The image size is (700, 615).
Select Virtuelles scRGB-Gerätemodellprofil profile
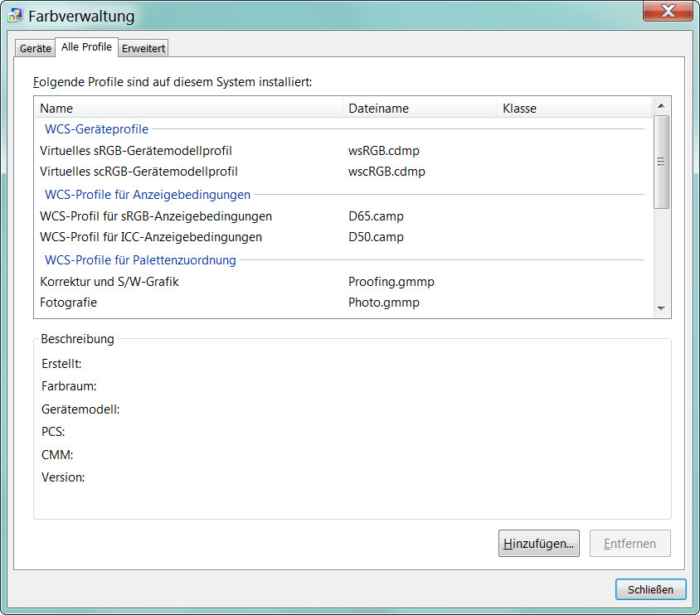139,172
